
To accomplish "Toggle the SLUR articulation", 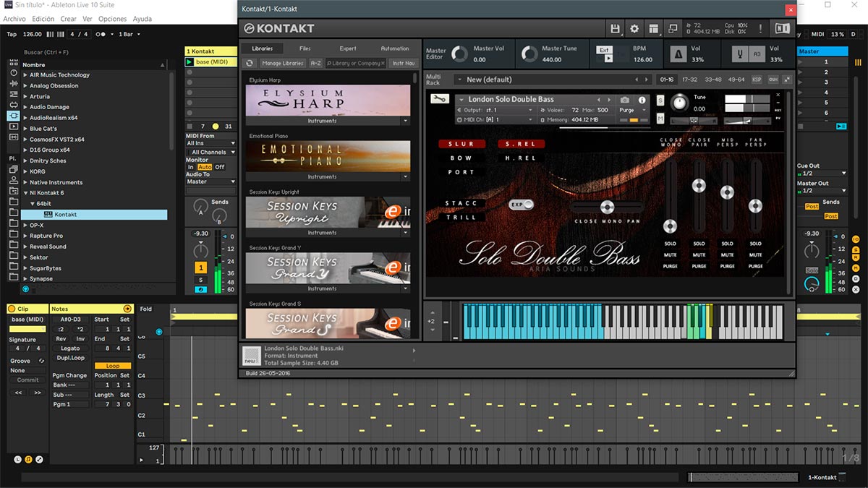I will click(x=461, y=144).
